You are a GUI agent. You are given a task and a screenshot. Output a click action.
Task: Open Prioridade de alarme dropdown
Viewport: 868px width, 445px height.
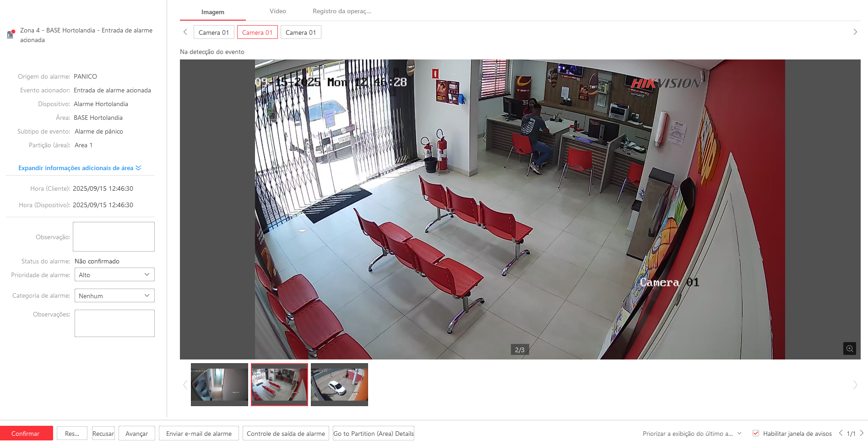pyautogui.click(x=114, y=275)
